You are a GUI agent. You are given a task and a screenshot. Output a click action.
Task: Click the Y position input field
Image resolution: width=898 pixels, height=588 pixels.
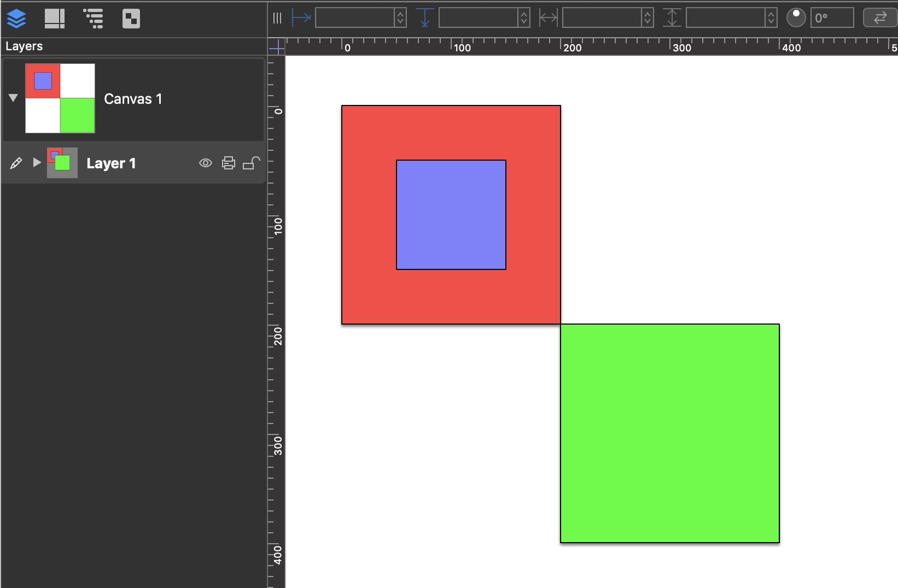click(479, 18)
